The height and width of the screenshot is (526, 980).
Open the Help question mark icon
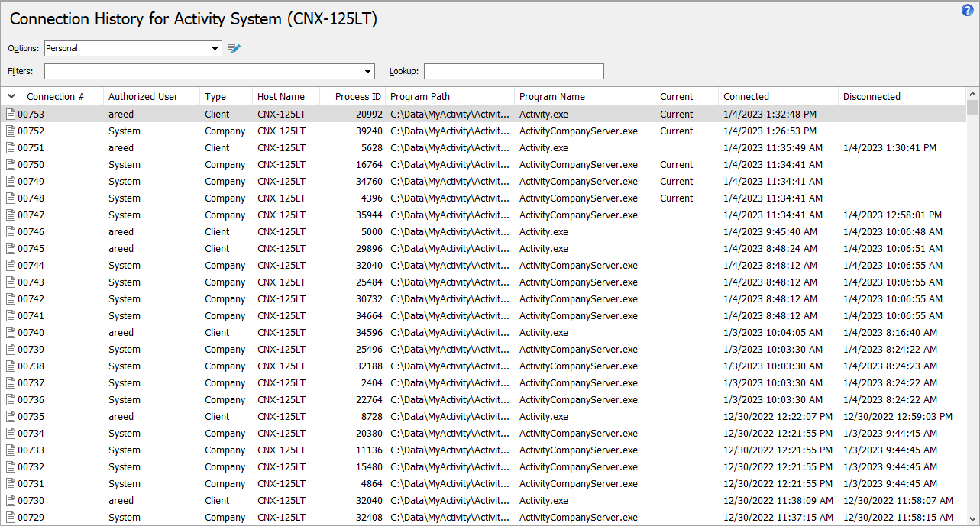tap(967, 10)
